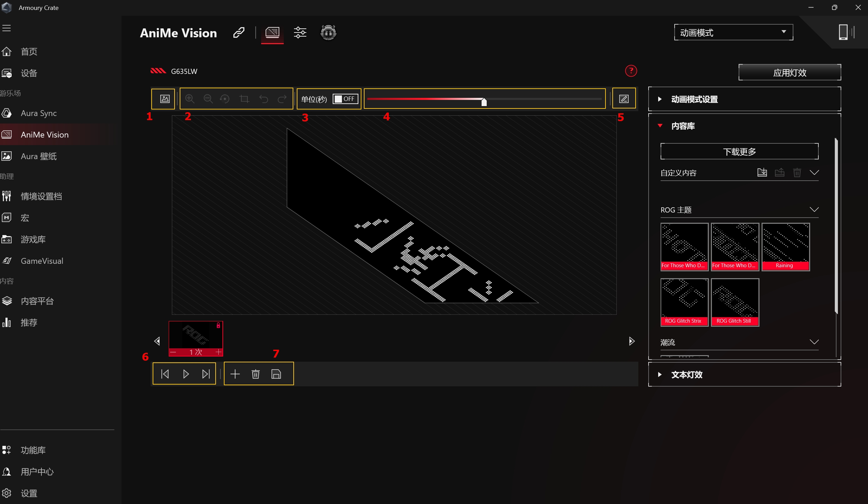Select the second For Those Who D... thumbnail
Image resolution: width=868 pixels, height=504 pixels.
(x=735, y=247)
